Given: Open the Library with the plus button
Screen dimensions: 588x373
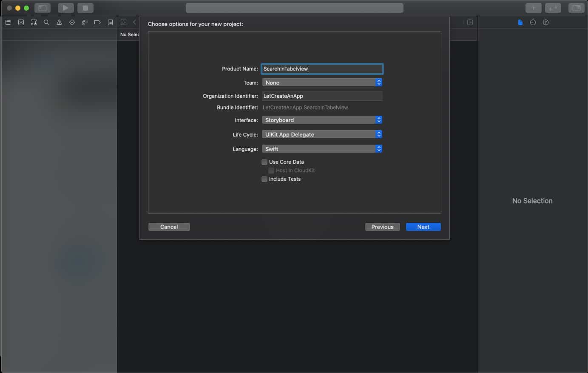Looking at the screenshot, I should click(533, 8).
